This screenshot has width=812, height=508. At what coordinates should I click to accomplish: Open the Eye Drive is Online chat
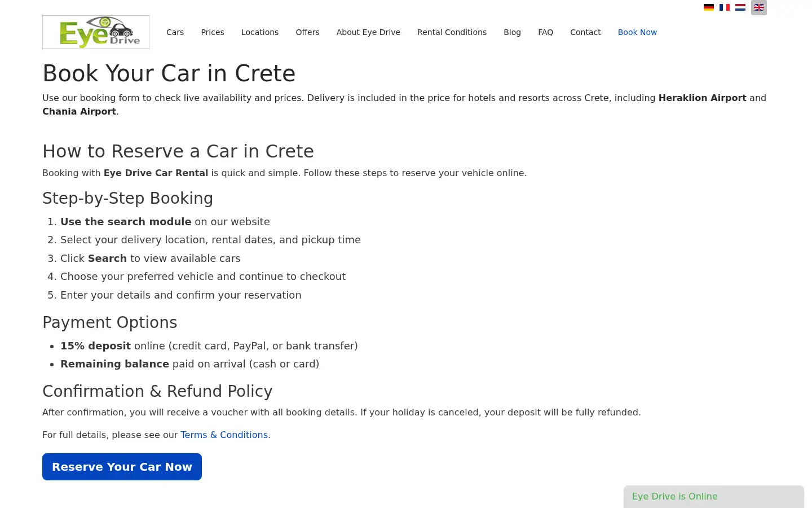[714, 497]
